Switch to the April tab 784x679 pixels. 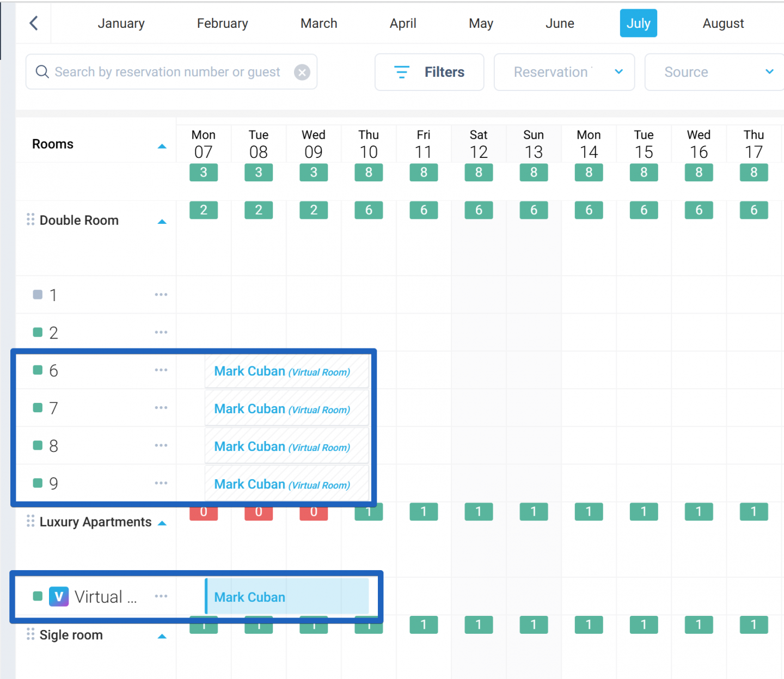coord(403,23)
